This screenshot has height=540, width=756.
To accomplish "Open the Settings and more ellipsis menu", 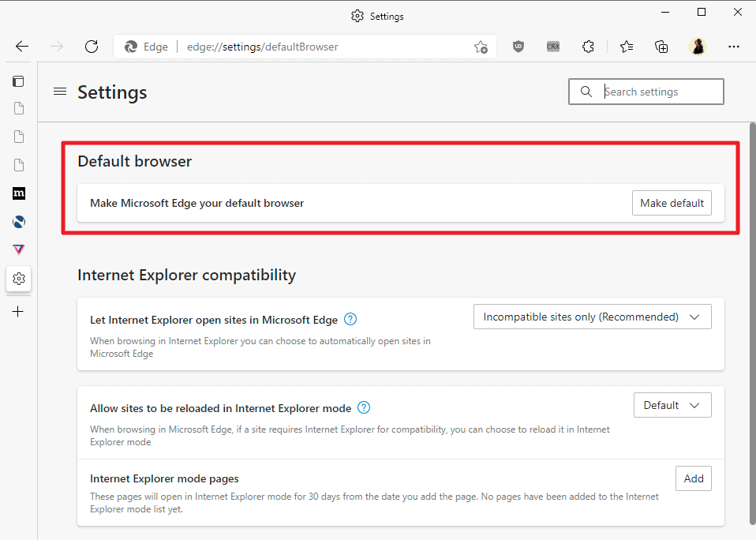I will click(734, 47).
